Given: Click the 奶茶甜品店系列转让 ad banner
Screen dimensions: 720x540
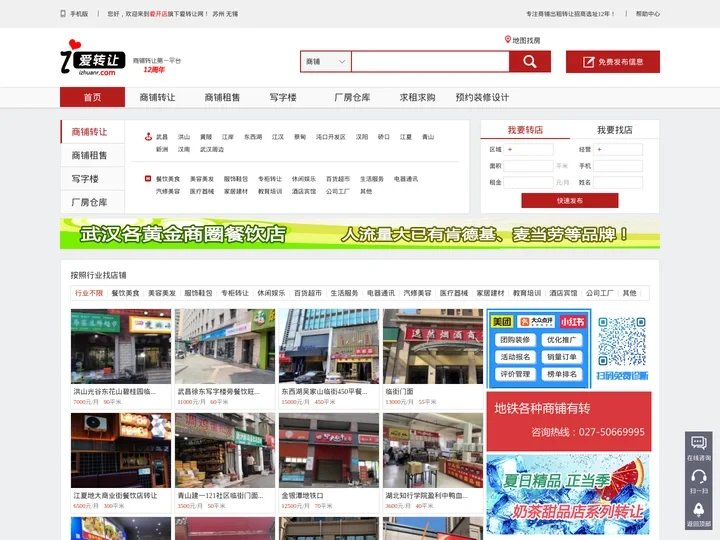Looking at the screenshot, I should [568, 495].
